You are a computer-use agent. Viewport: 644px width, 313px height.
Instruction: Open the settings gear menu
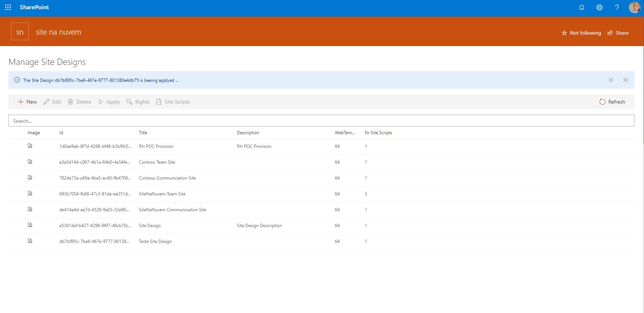tap(599, 7)
